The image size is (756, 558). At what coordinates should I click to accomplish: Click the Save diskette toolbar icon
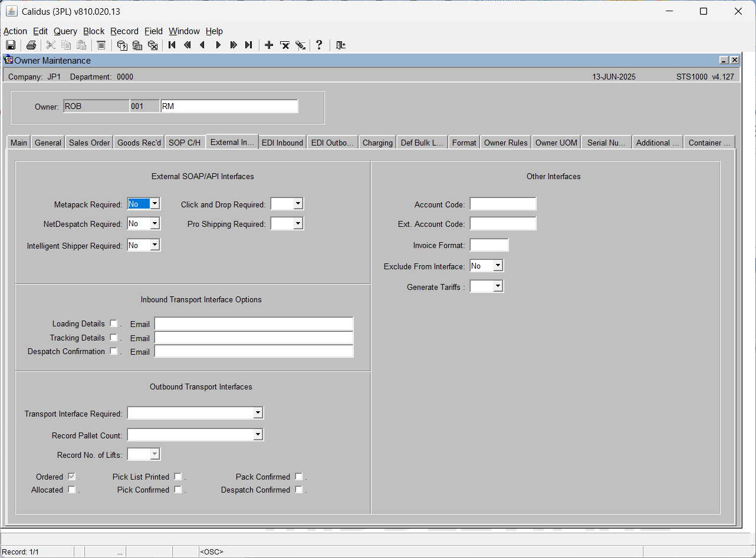click(x=11, y=45)
